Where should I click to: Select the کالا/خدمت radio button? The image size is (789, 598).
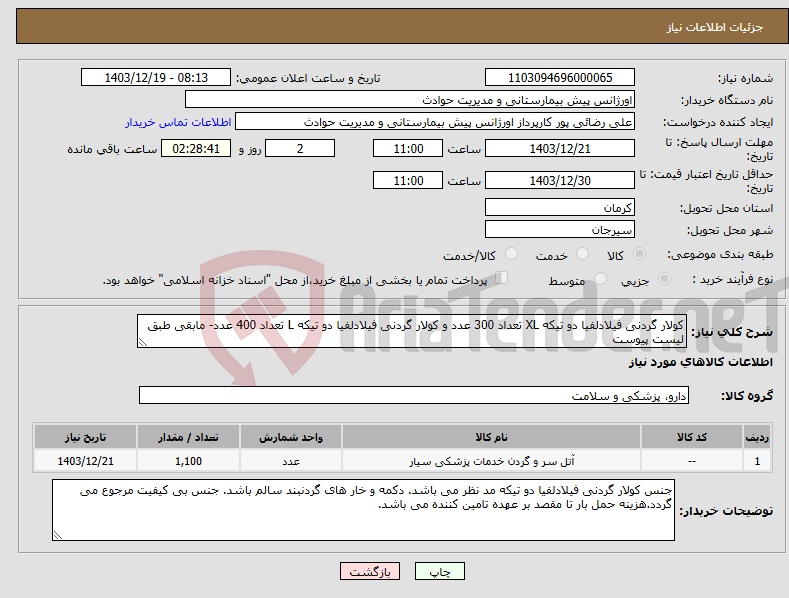[x=511, y=254]
